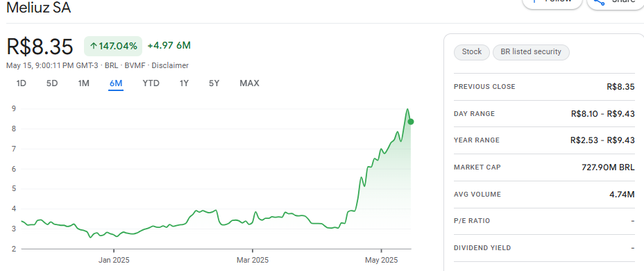Click the 727.90M BRL market cap value
Screen dimensions: 644x271
(x=609, y=167)
